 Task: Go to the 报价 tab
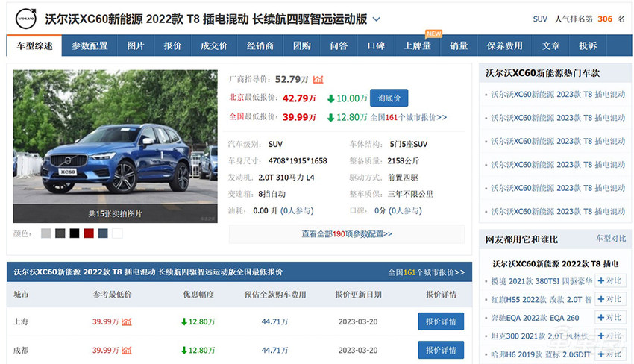[172, 45]
